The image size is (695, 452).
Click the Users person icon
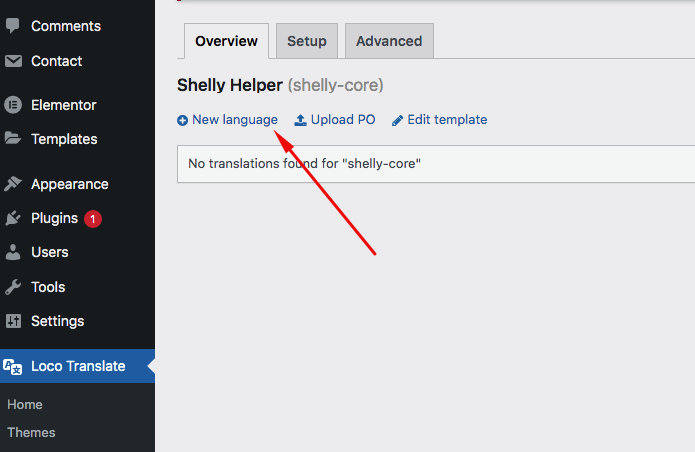tap(13, 252)
